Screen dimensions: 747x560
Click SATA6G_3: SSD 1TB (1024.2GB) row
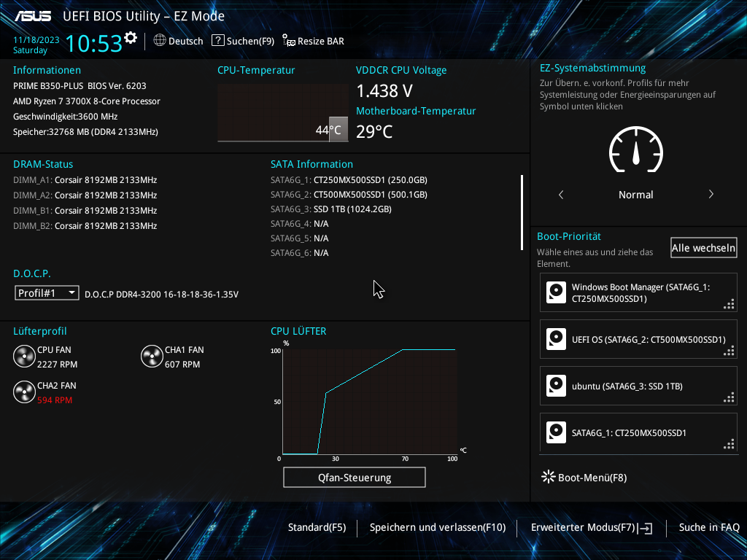(x=331, y=209)
